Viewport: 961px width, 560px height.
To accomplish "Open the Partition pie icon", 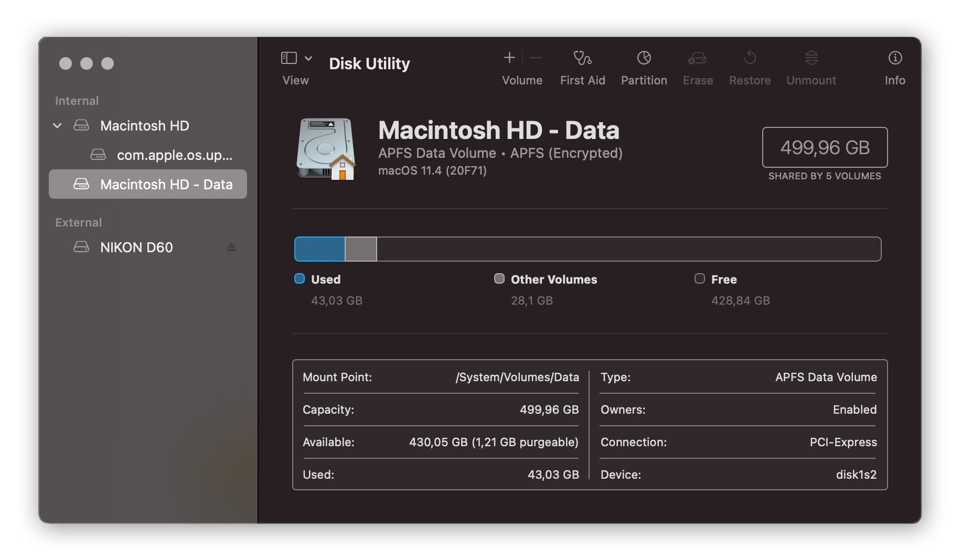I will tap(644, 58).
